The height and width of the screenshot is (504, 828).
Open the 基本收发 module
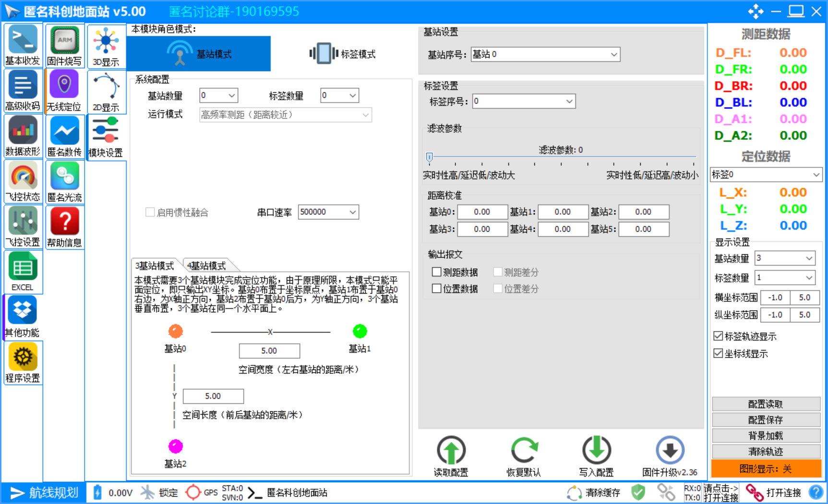click(x=23, y=45)
